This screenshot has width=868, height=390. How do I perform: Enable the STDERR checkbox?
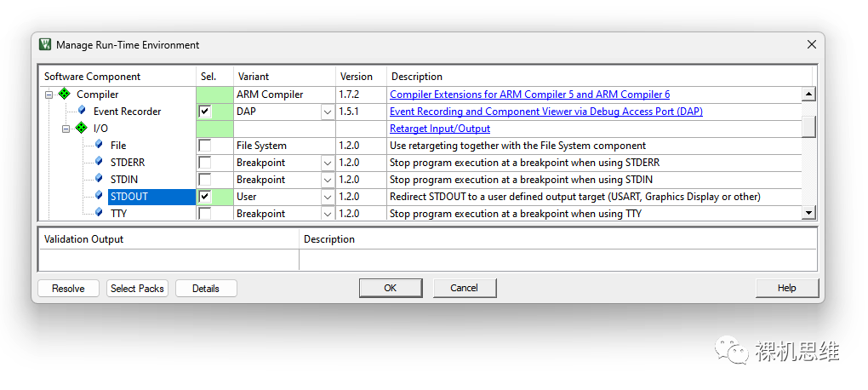point(205,163)
